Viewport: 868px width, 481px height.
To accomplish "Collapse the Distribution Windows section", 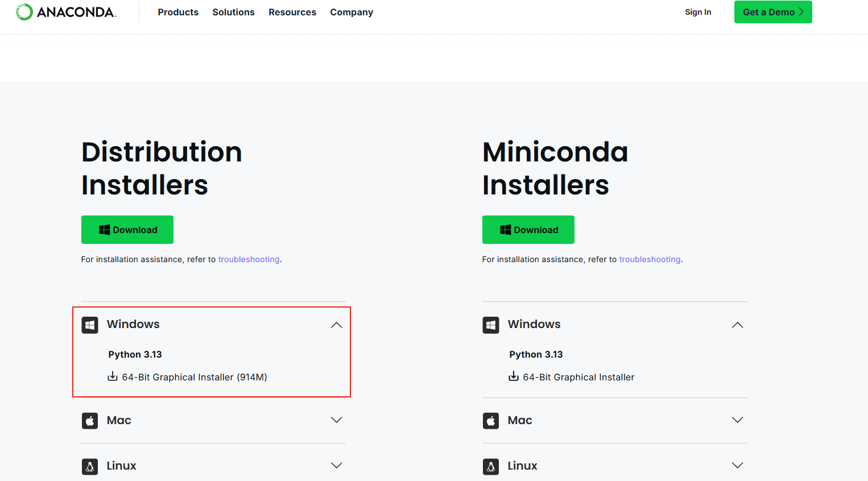I will (x=337, y=325).
